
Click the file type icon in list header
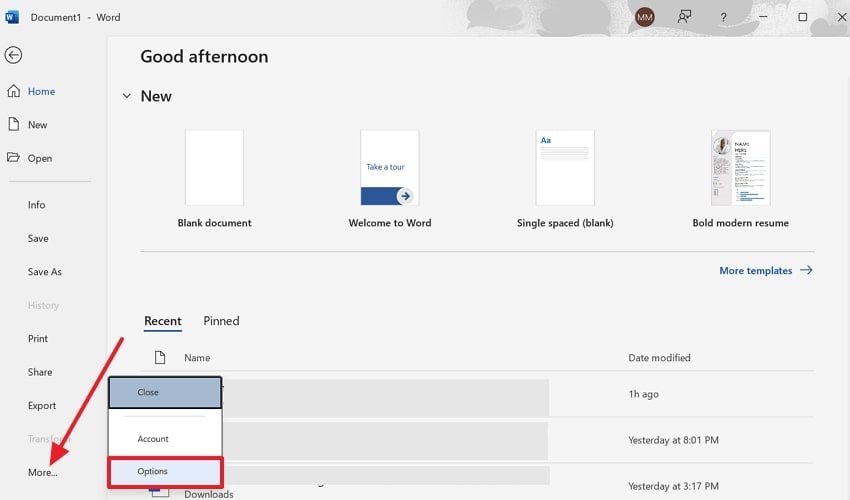(x=159, y=357)
